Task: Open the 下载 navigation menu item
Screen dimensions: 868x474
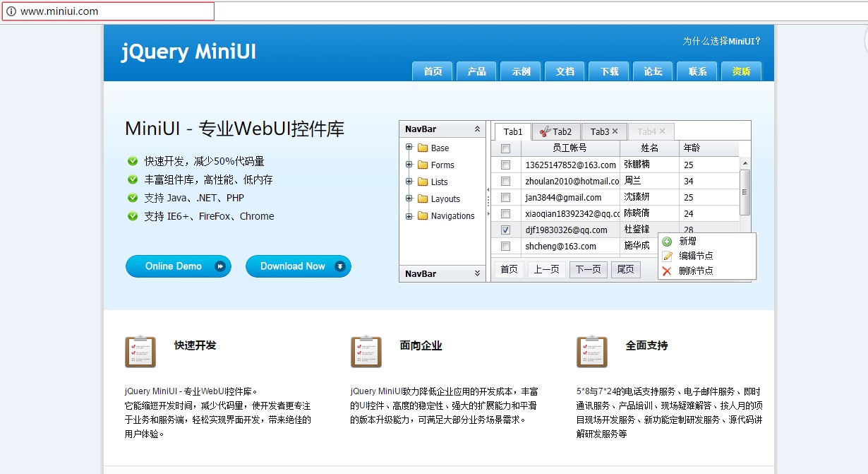Action: coord(608,71)
